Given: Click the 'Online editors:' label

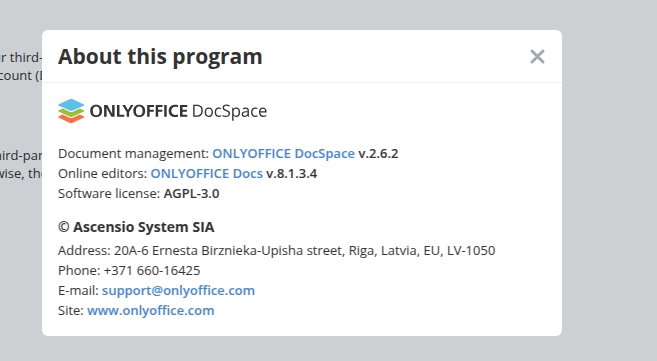Looking at the screenshot, I should [x=103, y=174].
